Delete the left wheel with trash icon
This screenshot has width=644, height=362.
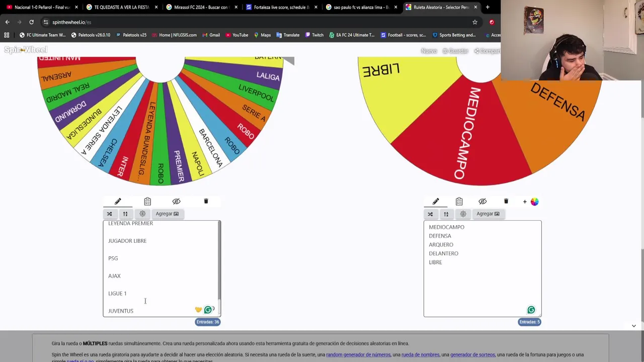206,201
